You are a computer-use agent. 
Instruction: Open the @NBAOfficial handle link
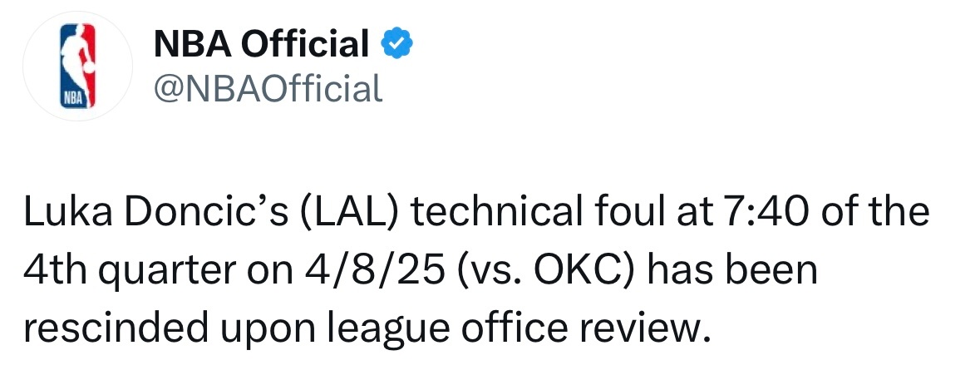pos(268,88)
